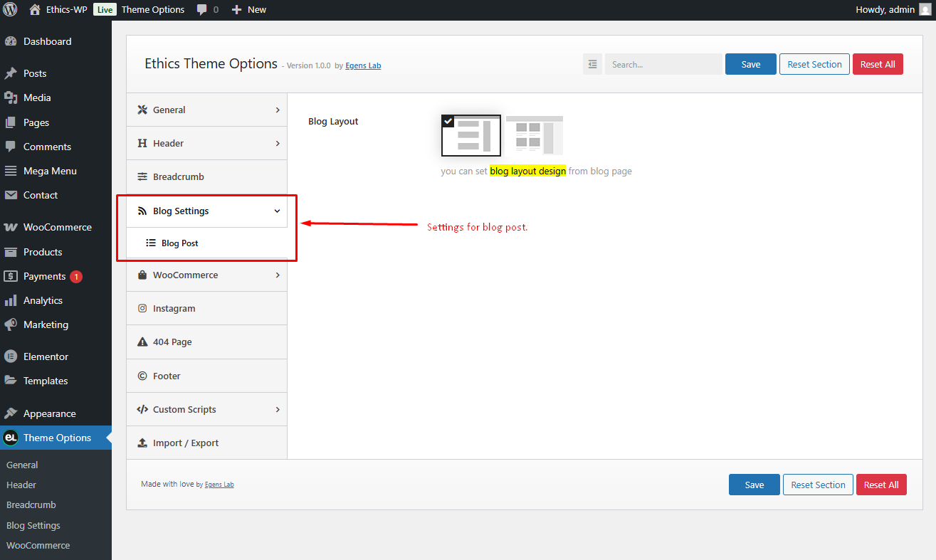Screen dimensions: 936x560
Task: Click into the Search options field
Action: (x=663, y=64)
